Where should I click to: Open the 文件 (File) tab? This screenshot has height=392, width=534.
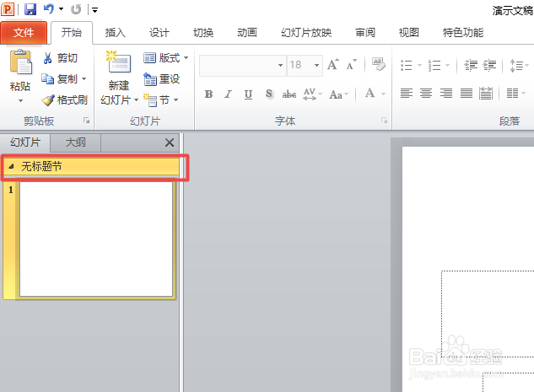pos(24,33)
